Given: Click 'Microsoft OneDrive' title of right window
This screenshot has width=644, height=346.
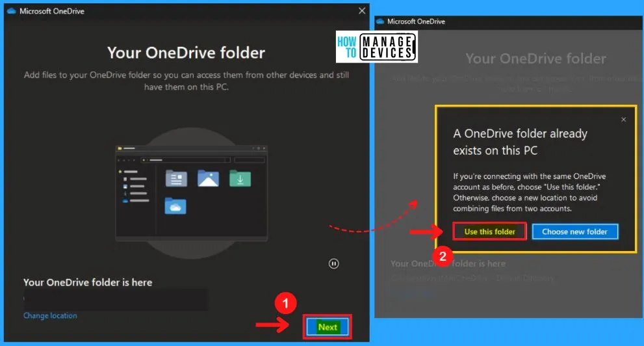Looking at the screenshot, I should pyautogui.click(x=416, y=21).
